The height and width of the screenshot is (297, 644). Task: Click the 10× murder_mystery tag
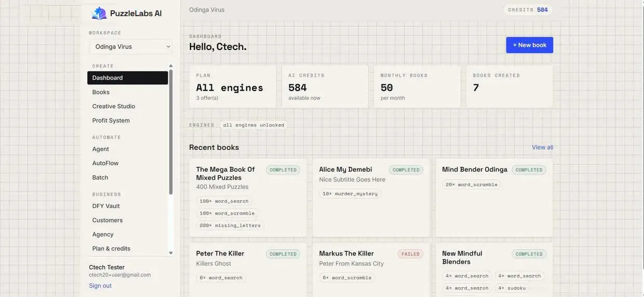pos(350,193)
